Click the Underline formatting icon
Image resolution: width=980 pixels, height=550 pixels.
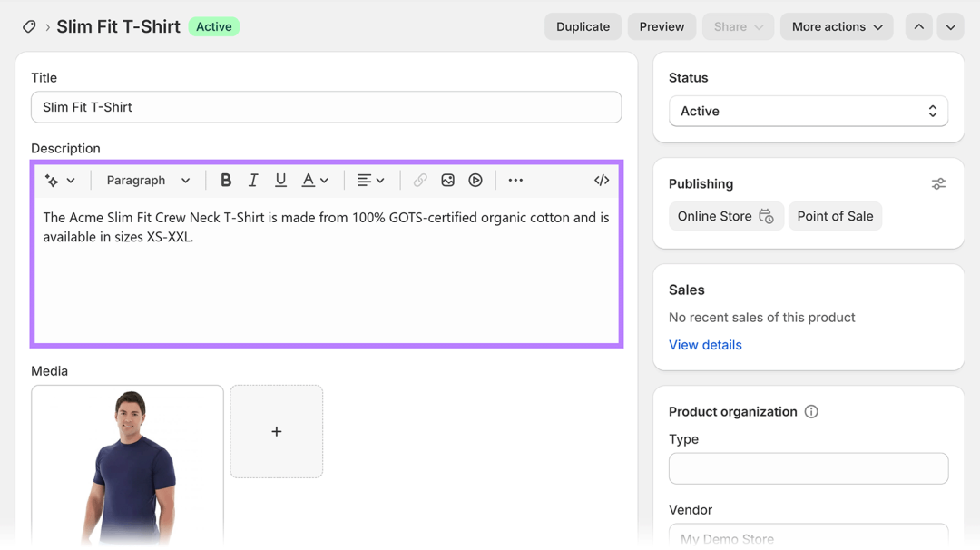[x=280, y=181]
